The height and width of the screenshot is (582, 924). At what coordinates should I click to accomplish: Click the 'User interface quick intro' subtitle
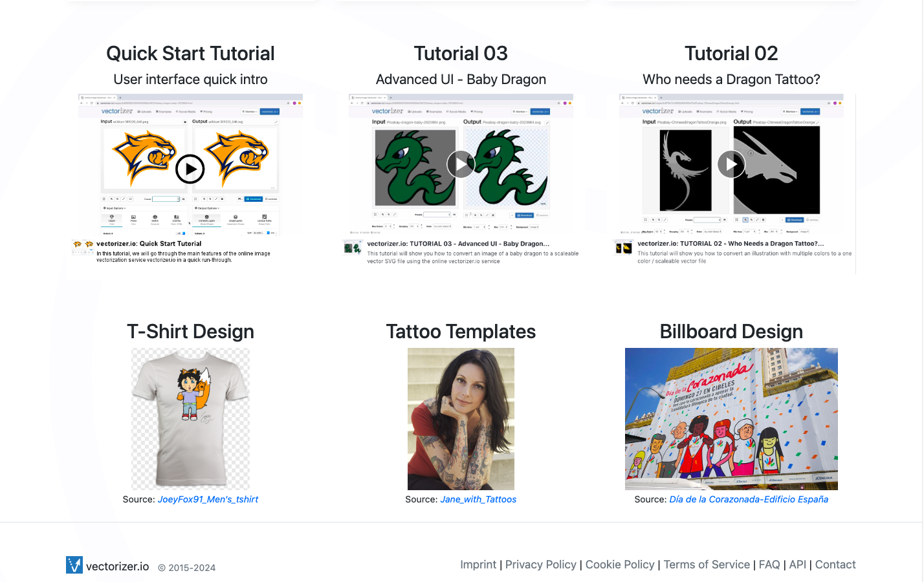tap(190, 79)
